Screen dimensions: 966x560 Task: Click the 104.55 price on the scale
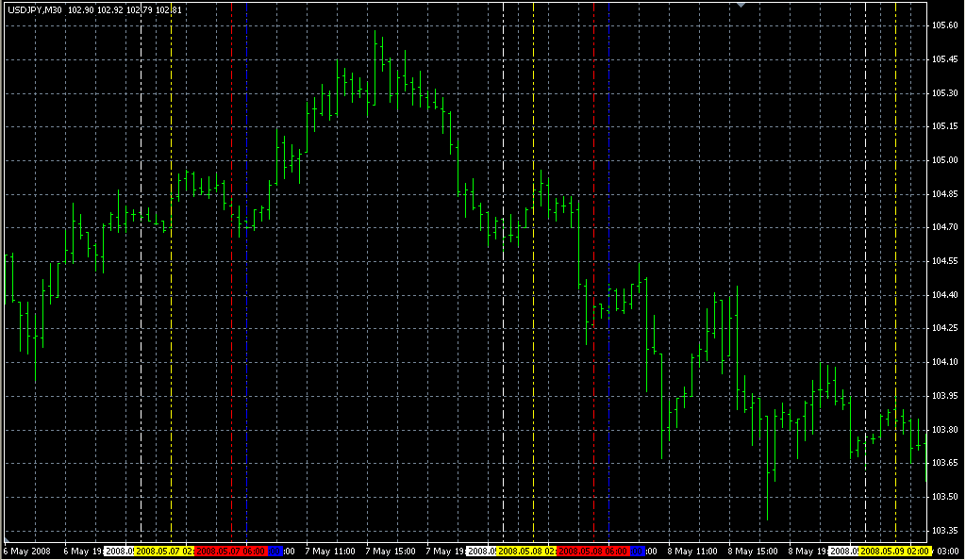944,261
